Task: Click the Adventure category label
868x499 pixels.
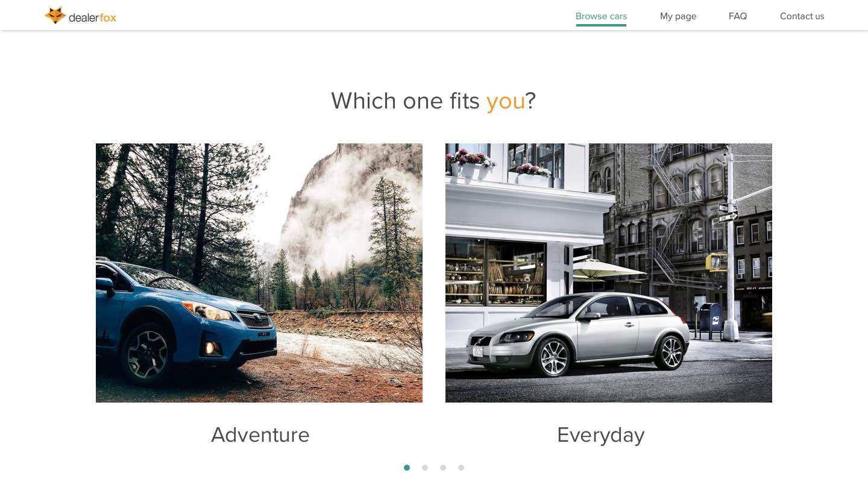Action: tap(260, 435)
